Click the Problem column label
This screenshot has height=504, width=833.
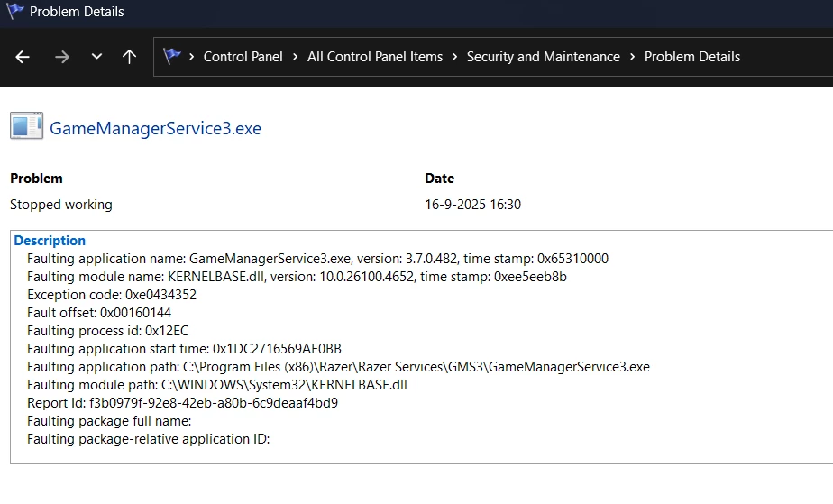[36, 179]
